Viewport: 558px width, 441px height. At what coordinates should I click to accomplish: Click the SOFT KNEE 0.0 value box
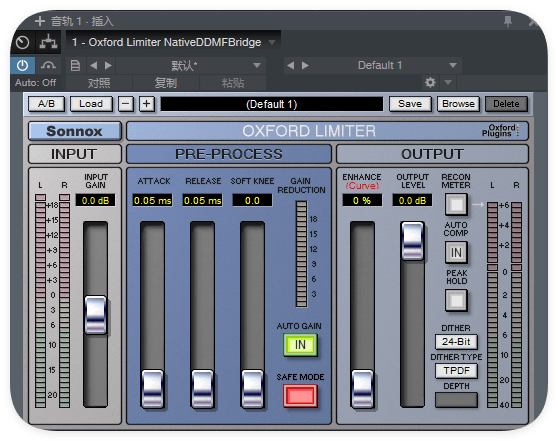pos(252,200)
